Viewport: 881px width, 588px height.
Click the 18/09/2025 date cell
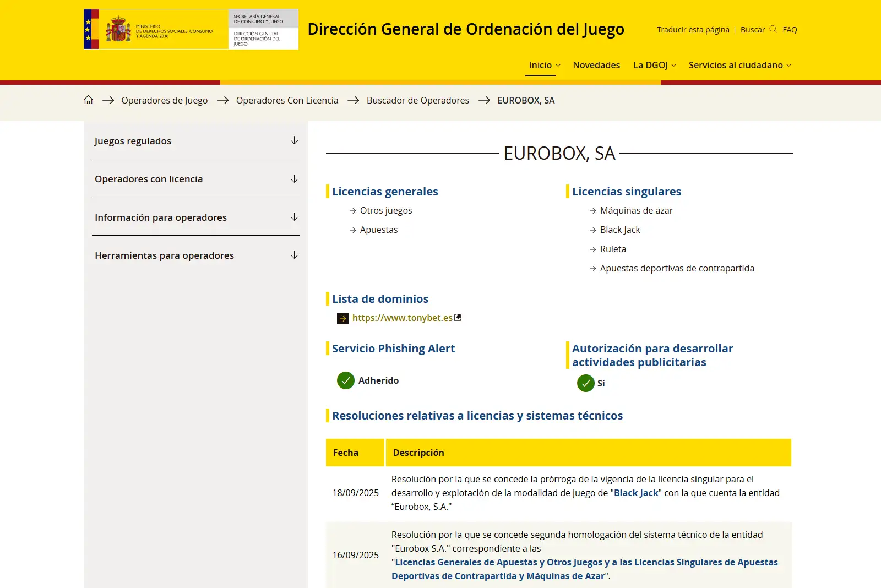[355, 493]
